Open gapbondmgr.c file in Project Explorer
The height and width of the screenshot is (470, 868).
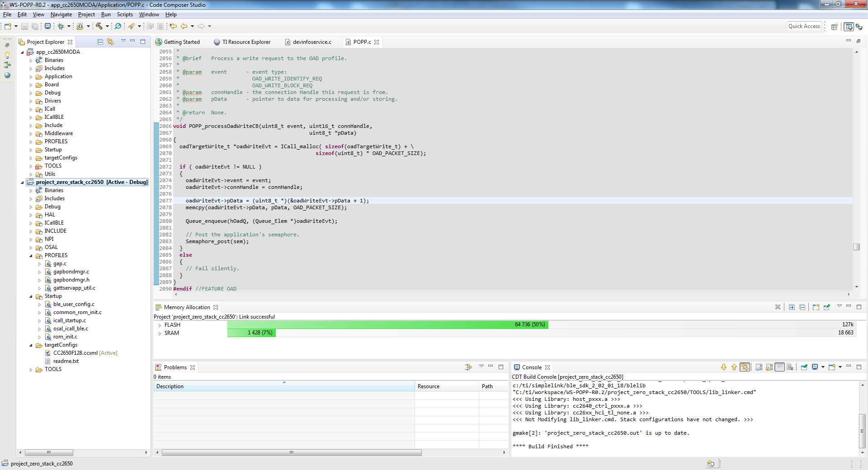pyautogui.click(x=71, y=272)
